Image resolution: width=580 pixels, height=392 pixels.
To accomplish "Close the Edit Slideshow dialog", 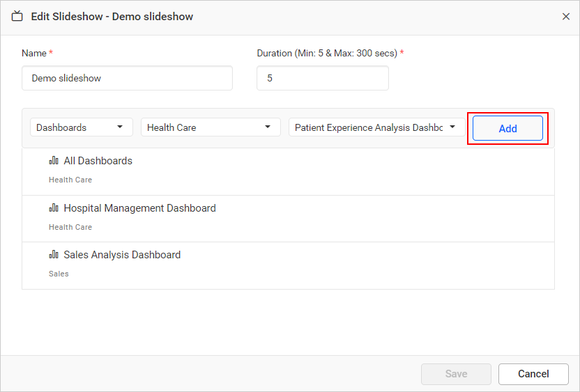I will (x=566, y=17).
